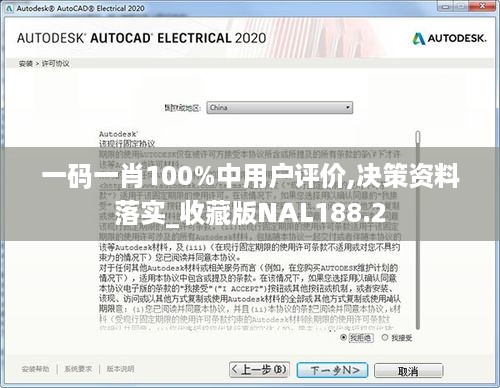Open the 版本说明 release notes link
The image size is (500, 388).
click(120, 369)
